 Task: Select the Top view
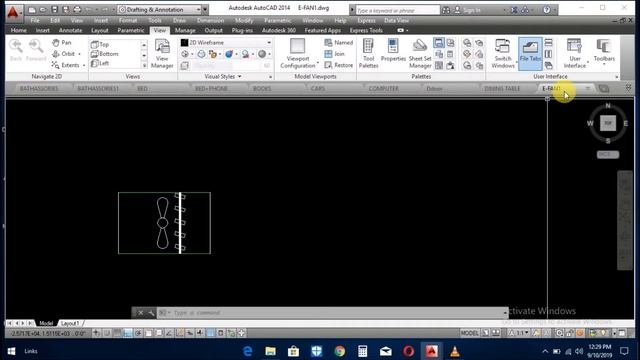100,44
